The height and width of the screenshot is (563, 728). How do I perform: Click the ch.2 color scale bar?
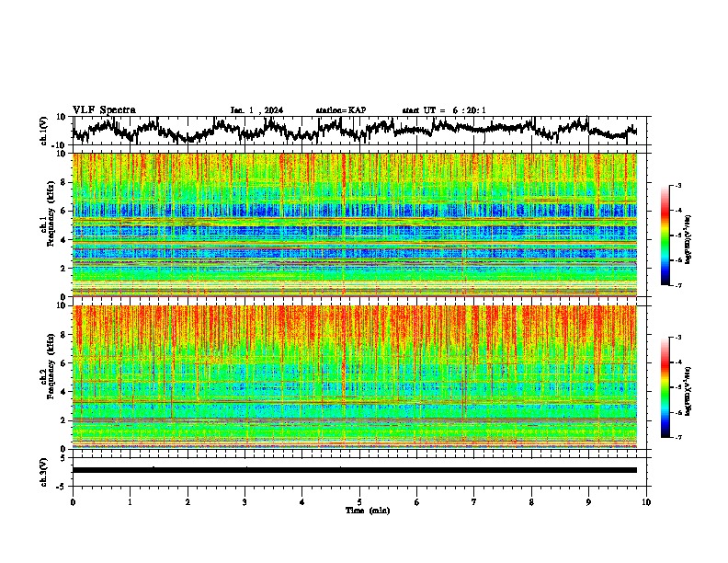click(x=665, y=387)
